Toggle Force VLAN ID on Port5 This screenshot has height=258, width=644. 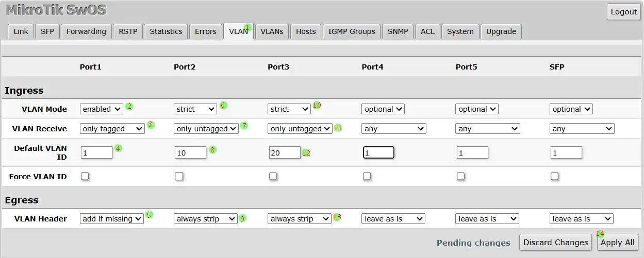tap(461, 176)
